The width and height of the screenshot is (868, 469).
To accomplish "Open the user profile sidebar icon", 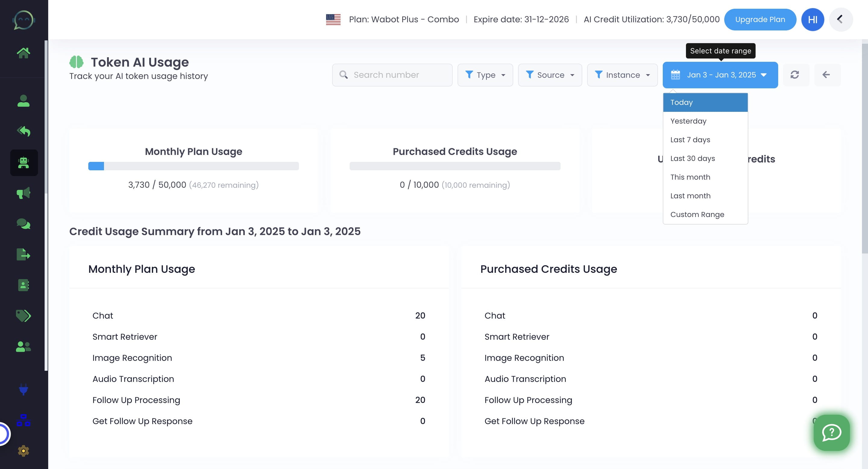I will 23,101.
